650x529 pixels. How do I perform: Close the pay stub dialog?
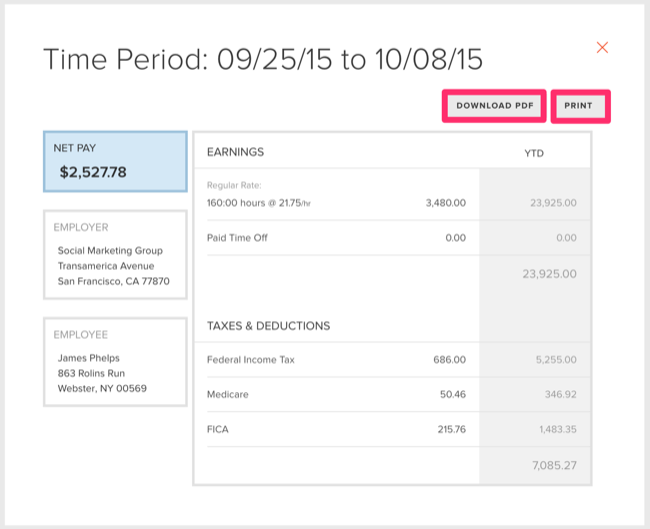pos(602,48)
